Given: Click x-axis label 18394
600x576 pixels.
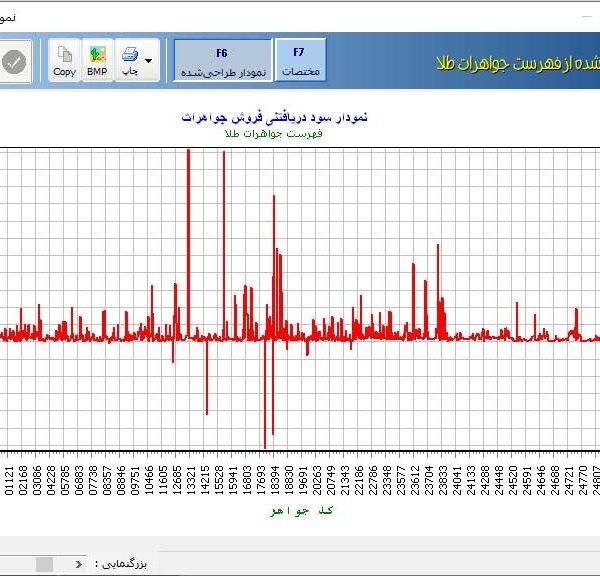Looking at the screenshot, I should tap(275, 480).
